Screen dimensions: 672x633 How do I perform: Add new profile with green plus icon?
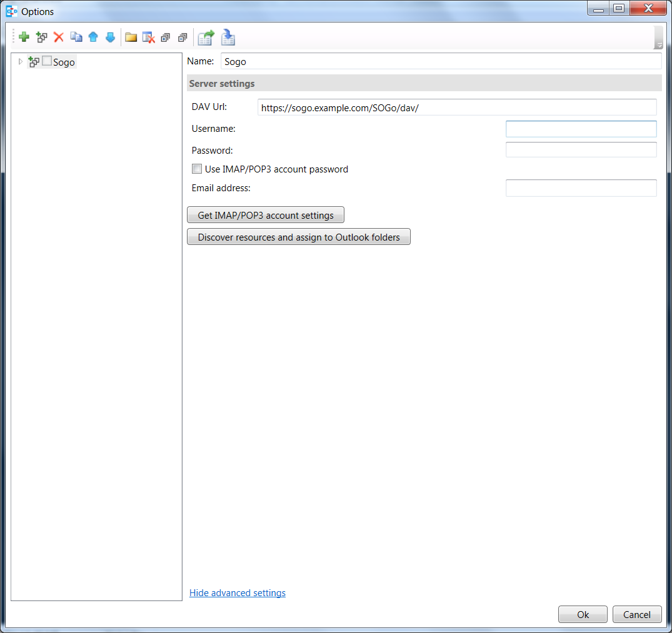(x=24, y=37)
